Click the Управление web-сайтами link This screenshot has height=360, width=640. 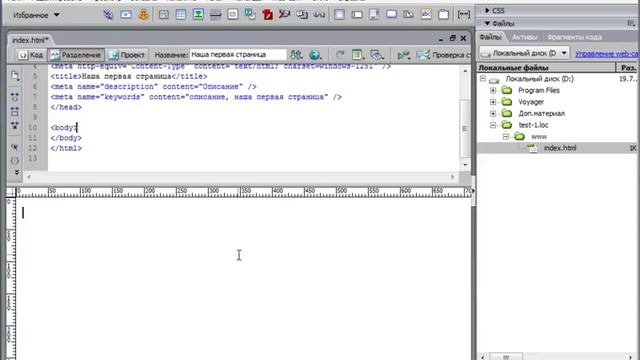point(607,53)
